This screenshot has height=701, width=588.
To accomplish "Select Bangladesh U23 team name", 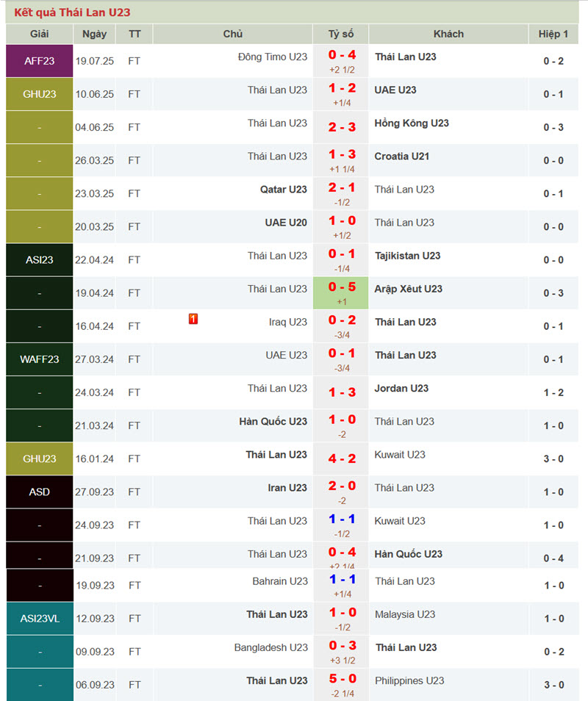I will 271,647.
